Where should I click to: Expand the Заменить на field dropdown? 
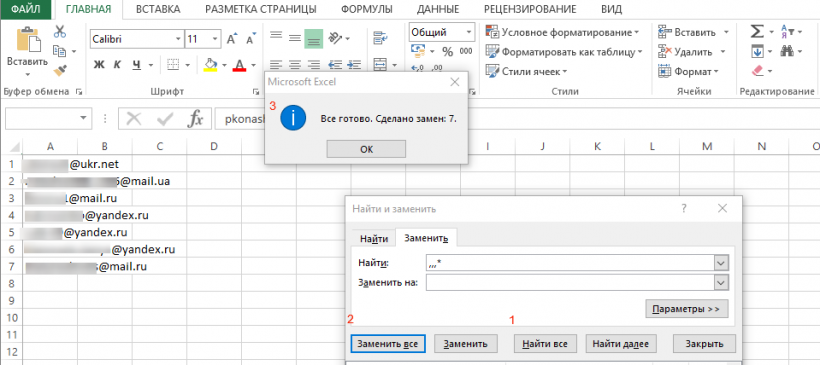(x=721, y=283)
